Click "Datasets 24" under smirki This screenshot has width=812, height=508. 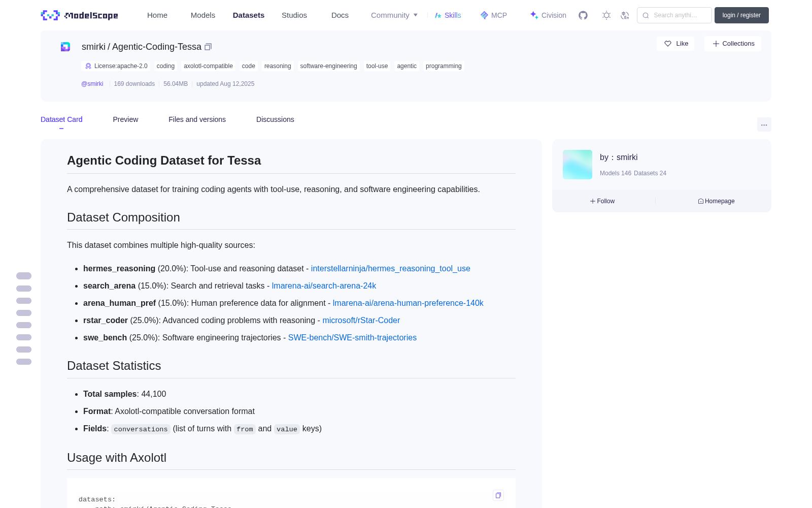pyautogui.click(x=650, y=173)
